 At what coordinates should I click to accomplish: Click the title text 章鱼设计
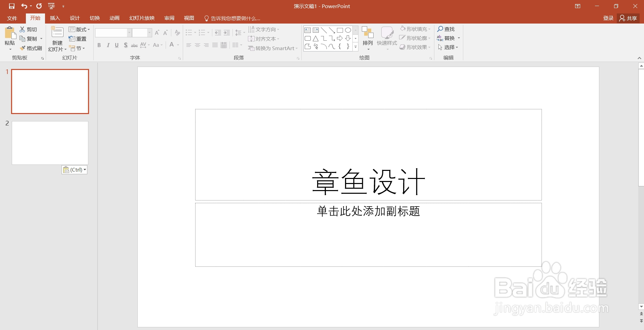(x=369, y=182)
